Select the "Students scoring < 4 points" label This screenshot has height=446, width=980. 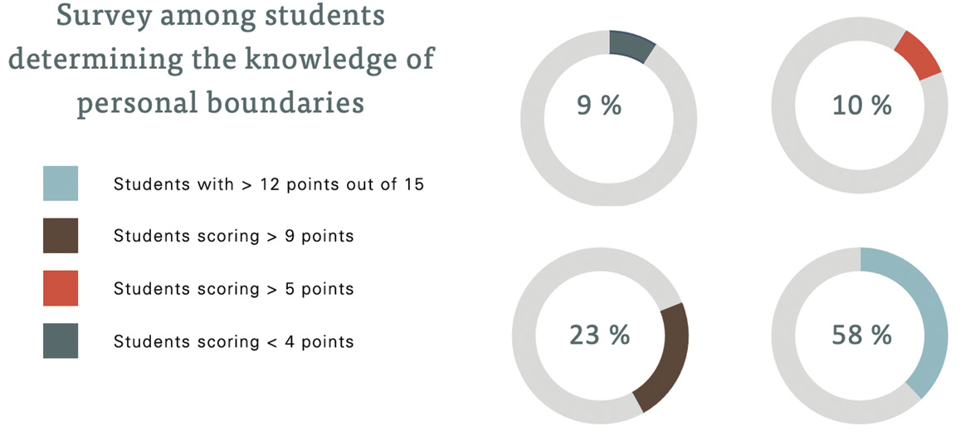(233, 341)
